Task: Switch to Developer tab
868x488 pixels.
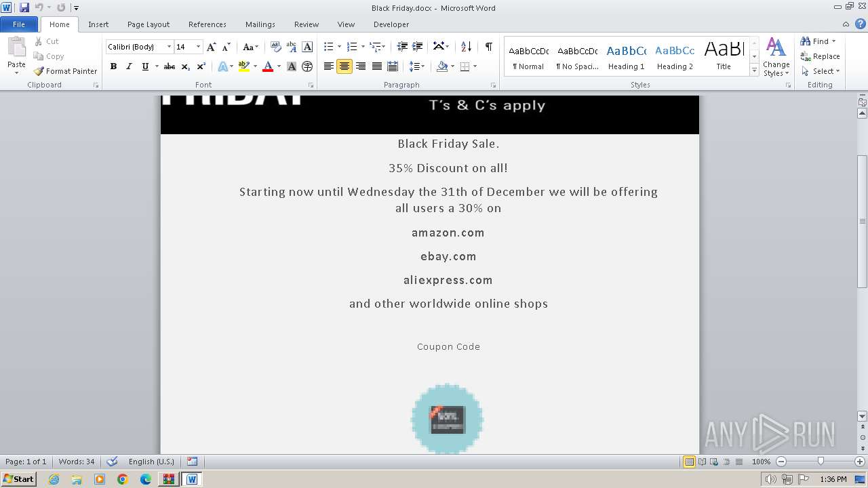Action: [391, 24]
